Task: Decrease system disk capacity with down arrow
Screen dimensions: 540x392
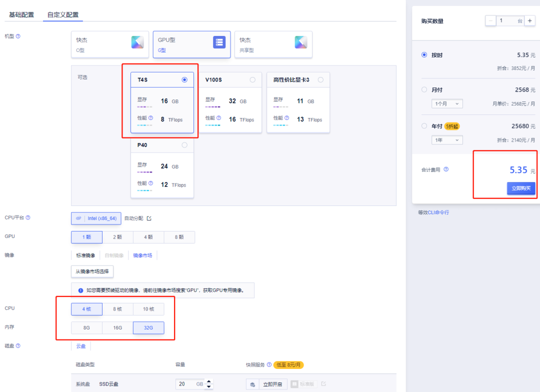Action: pos(208,386)
